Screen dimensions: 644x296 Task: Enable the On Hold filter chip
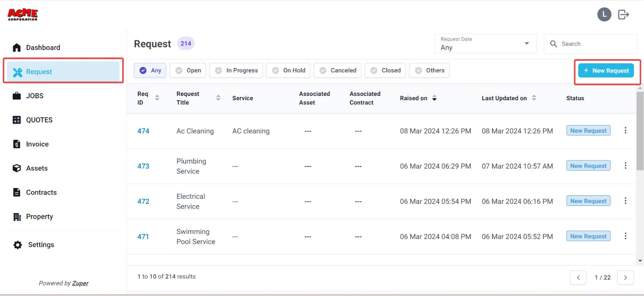(x=288, y=70)
